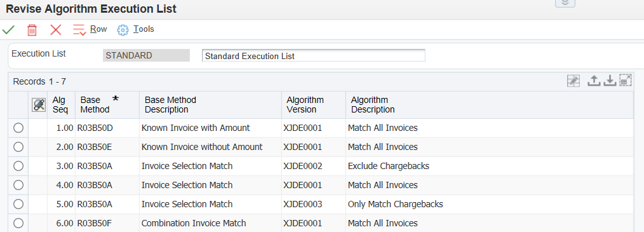The image size is (644, 232).
Task: Open the Row menu
Action: click(x=98, y=29)
